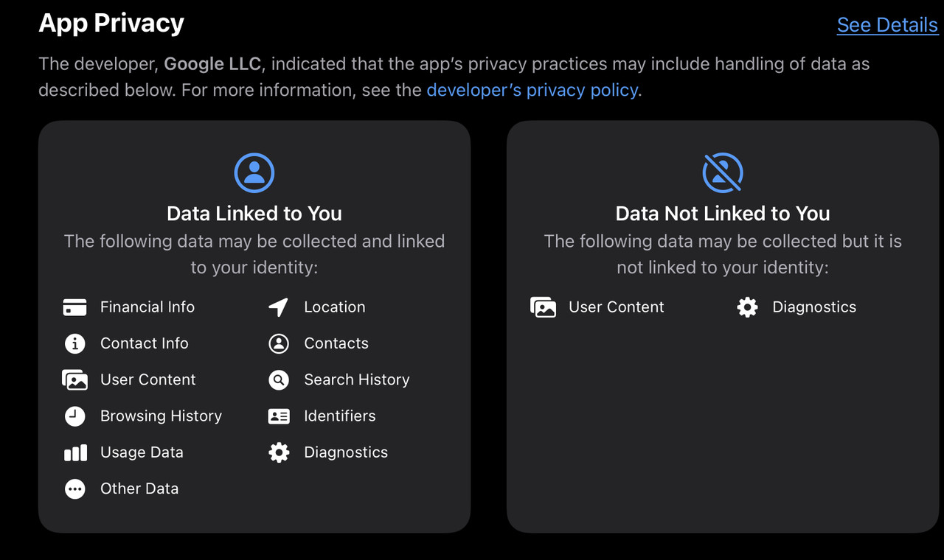Open the developer's privacy policy link

tap(532, 90)
